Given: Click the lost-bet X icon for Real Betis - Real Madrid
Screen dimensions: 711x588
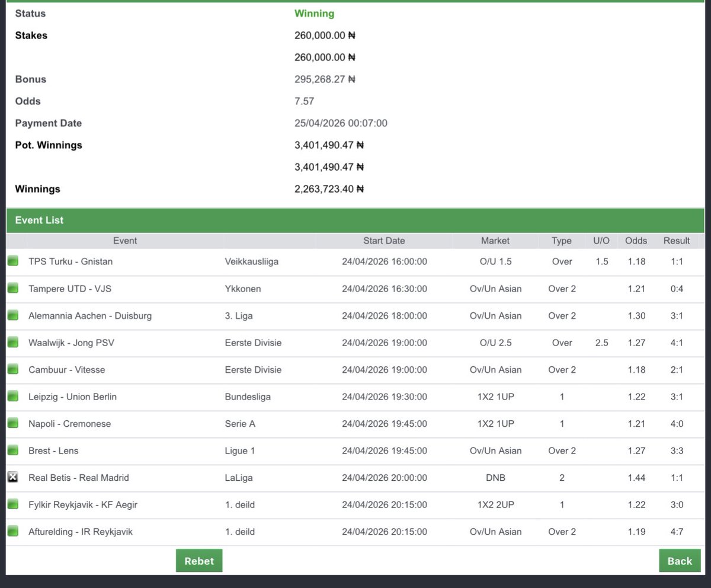Looking at the screenshot, I should [x=12, y=477].
